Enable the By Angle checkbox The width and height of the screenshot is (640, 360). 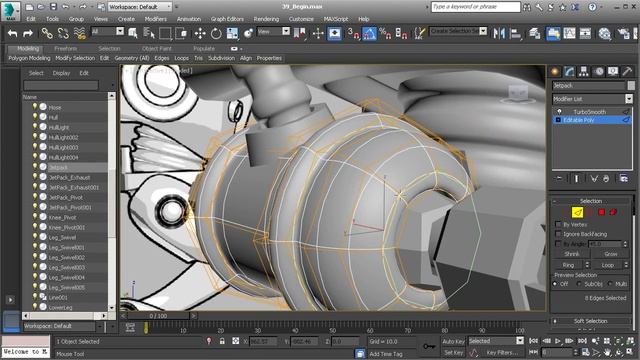tap(558, 244)
